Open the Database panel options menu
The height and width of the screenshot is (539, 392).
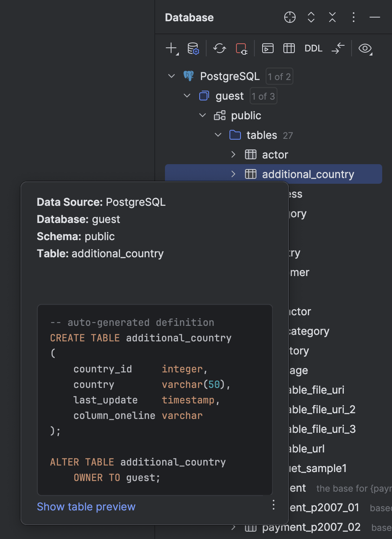[x=353, y=18]
